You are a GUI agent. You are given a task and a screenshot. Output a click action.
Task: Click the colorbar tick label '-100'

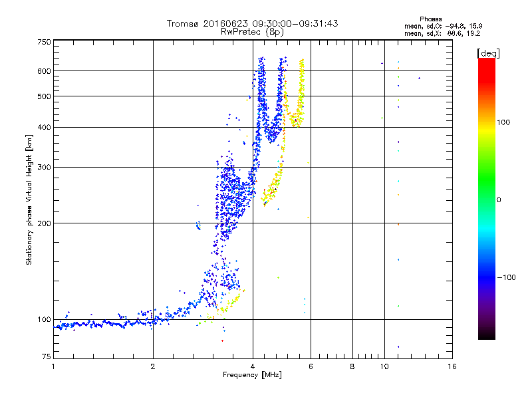(506, 277)
